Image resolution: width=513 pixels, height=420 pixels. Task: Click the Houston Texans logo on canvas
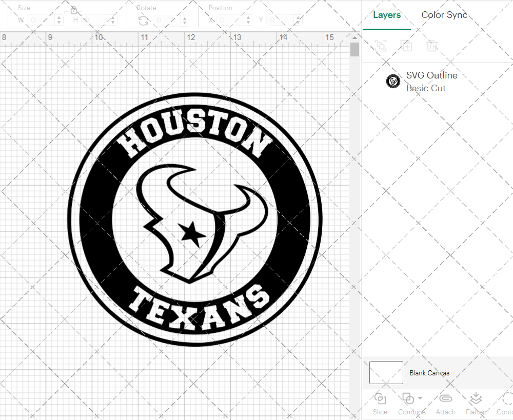pyautogui.click(x=195, y=221)
